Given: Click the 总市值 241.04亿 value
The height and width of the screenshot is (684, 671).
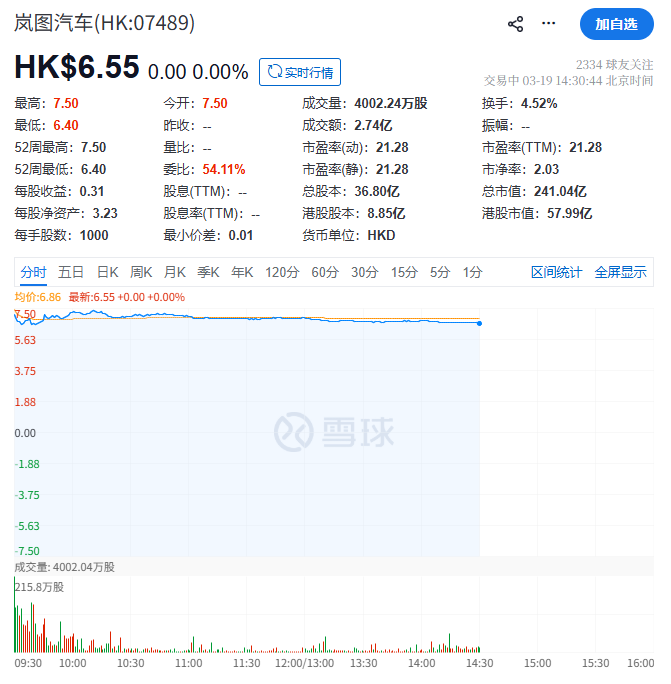Looking at the screenshot, I should point(560,192).
